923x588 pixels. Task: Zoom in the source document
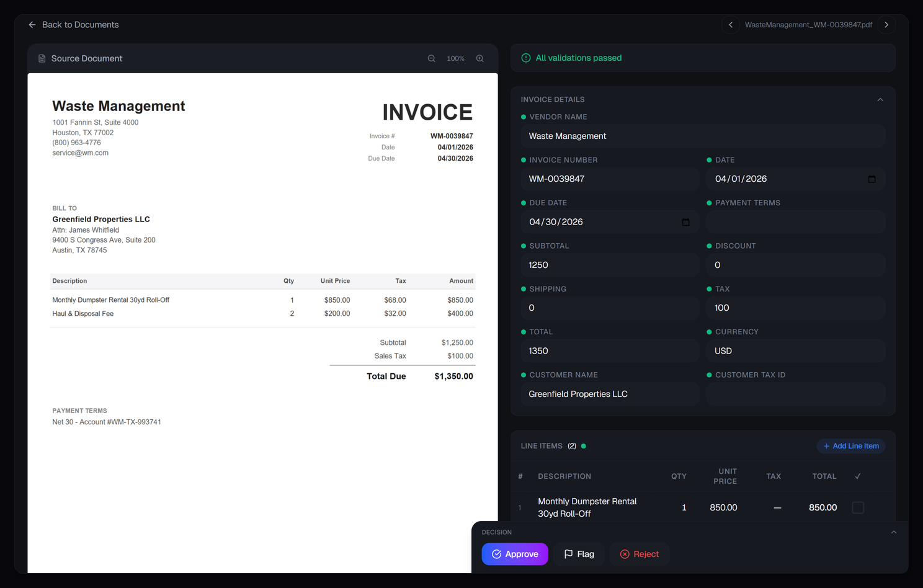(480, 58)
